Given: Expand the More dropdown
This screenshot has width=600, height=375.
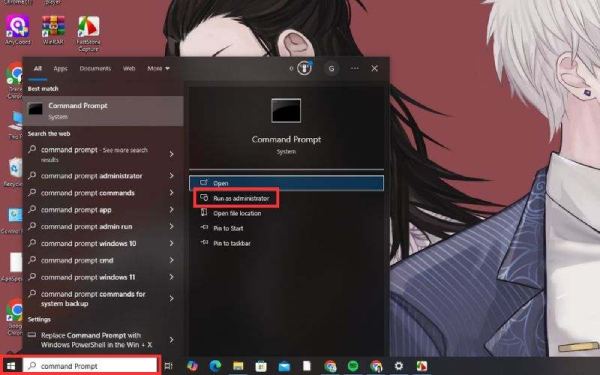Looking at the screenshot, I should click(158, 68).
